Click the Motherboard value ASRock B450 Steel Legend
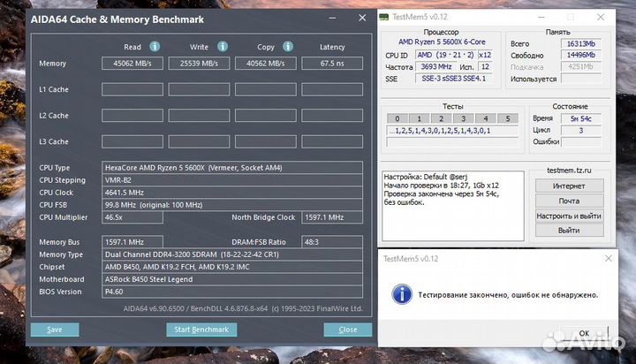Image resolution: width=636 pixels, height=364 pixels. click(x=232, y=279)
